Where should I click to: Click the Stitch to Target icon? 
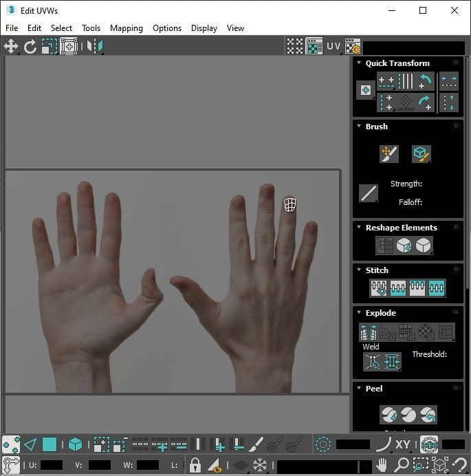[379, 288]
